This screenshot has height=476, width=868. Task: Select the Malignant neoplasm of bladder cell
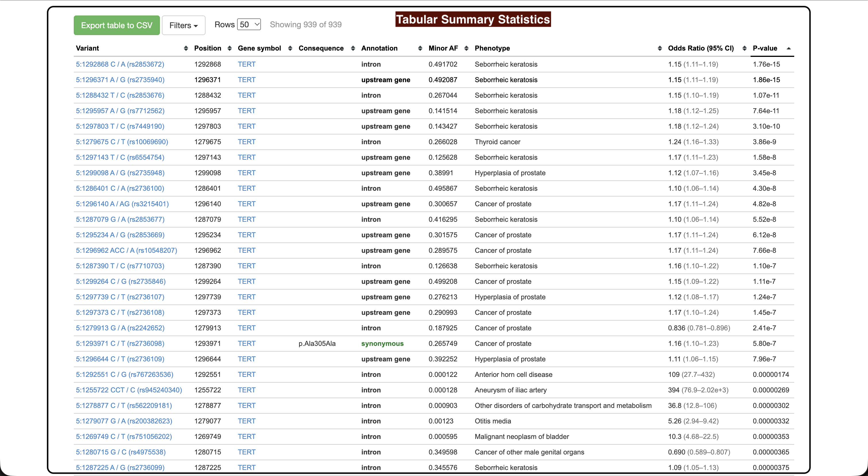(522, 437)
